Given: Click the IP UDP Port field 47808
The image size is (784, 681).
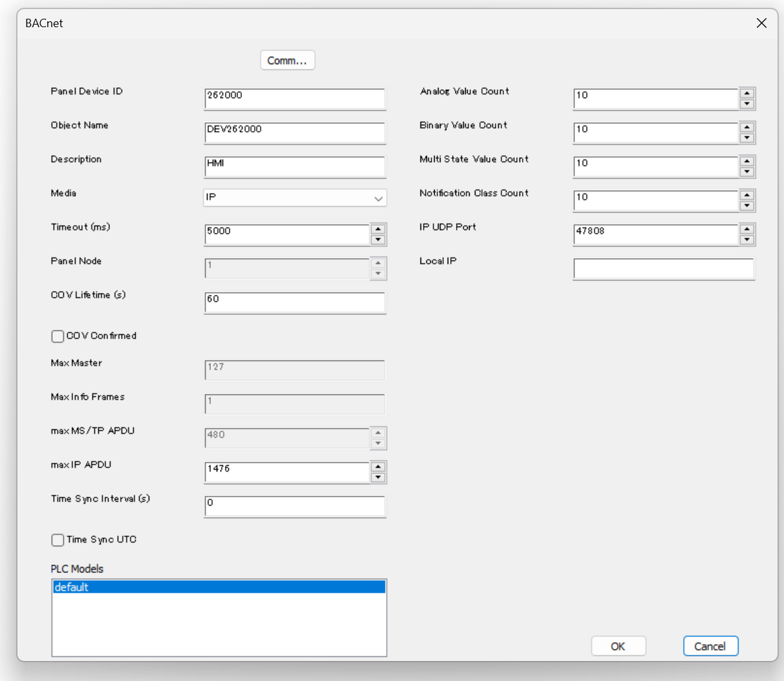Looking at the screenshot, I should [x=656, y=235].
